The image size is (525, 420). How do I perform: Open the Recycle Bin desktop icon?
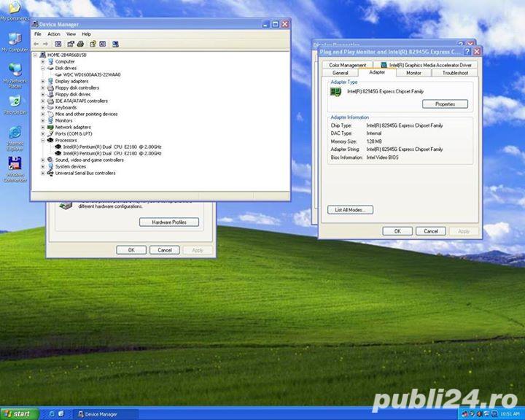15,105
